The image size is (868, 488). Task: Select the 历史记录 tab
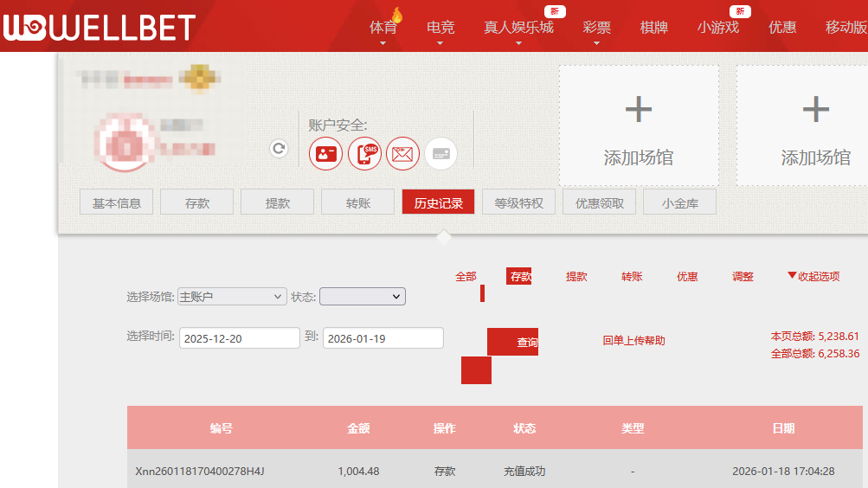(438, 203)
